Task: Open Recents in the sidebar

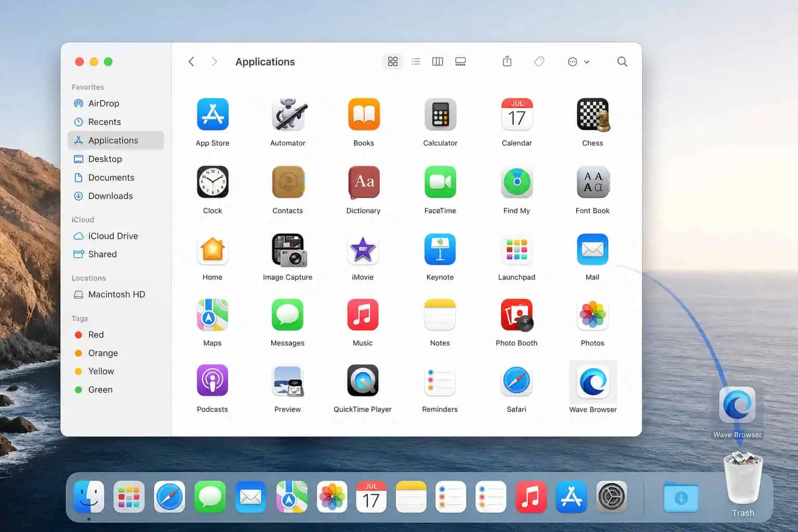Action: coord(116,122)
